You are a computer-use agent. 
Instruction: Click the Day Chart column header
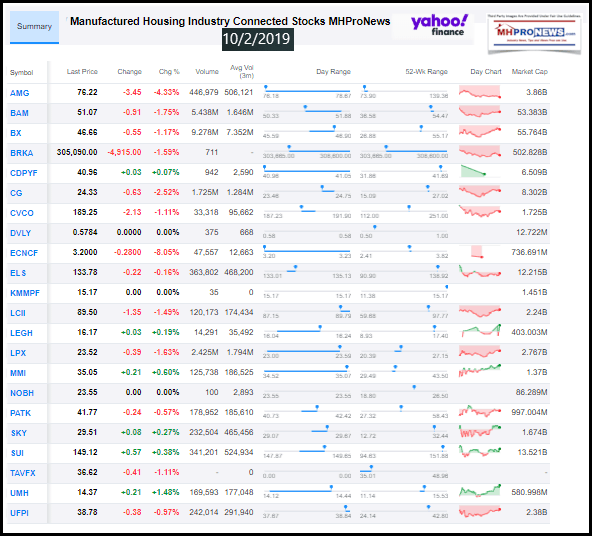coord(486,71)
